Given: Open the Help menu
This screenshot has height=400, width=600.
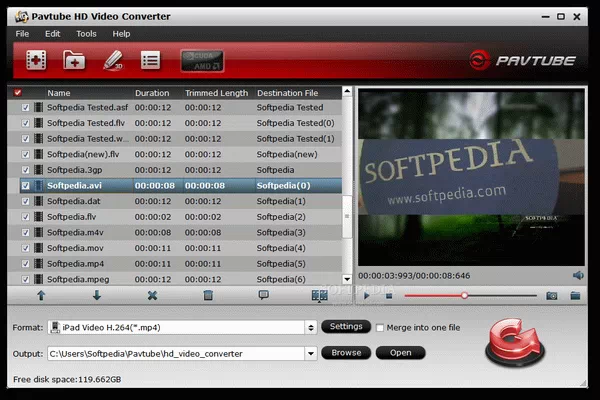Looking at the screenshot, I should pos(121,34).
